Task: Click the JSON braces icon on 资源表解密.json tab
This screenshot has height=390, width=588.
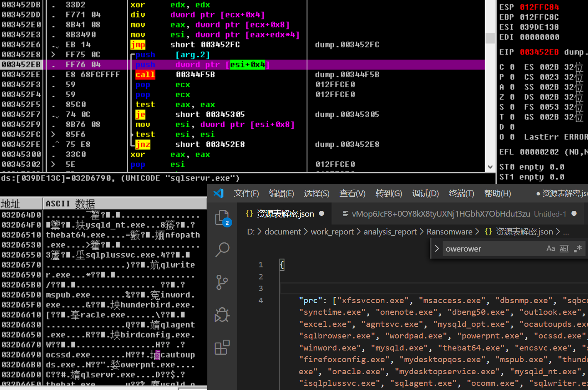Action: click(249, 214)
